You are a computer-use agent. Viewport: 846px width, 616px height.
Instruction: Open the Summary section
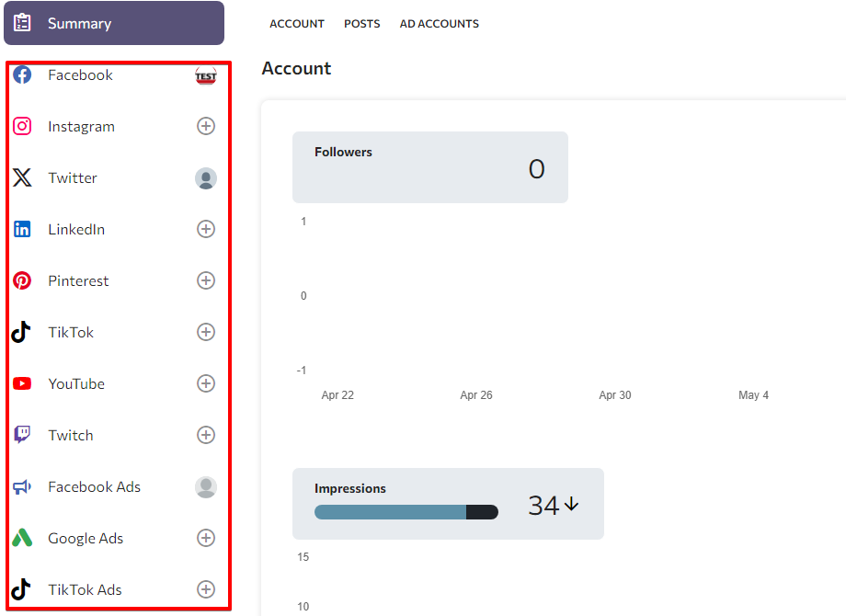[114, 23]
